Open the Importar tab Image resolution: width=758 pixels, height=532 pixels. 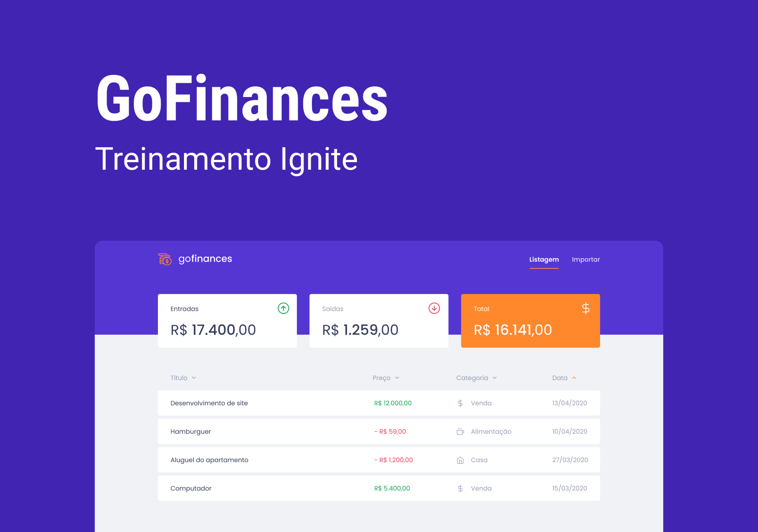585,260
